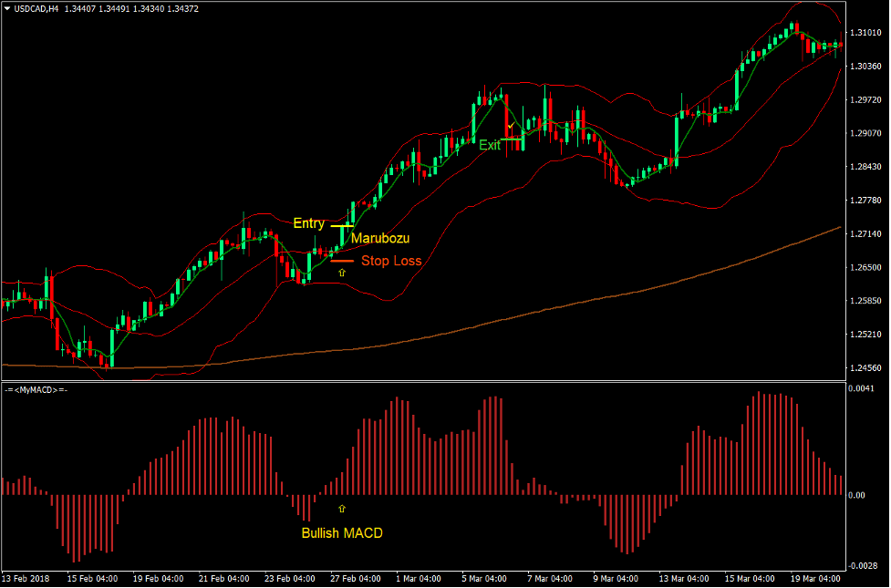Toggle selection of the Entry marker line
Image resolution: width=891 pixels, height=588 pixels.
[344, 224]
